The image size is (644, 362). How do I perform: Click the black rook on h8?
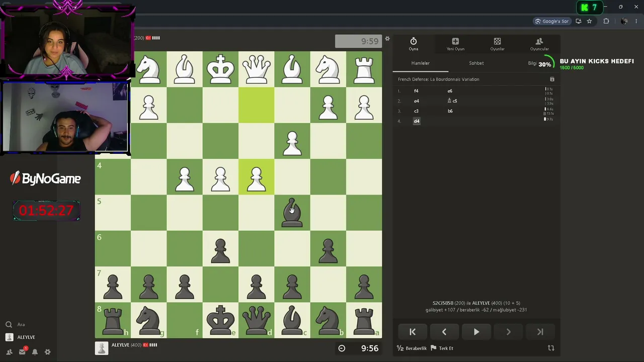point(113,320)
